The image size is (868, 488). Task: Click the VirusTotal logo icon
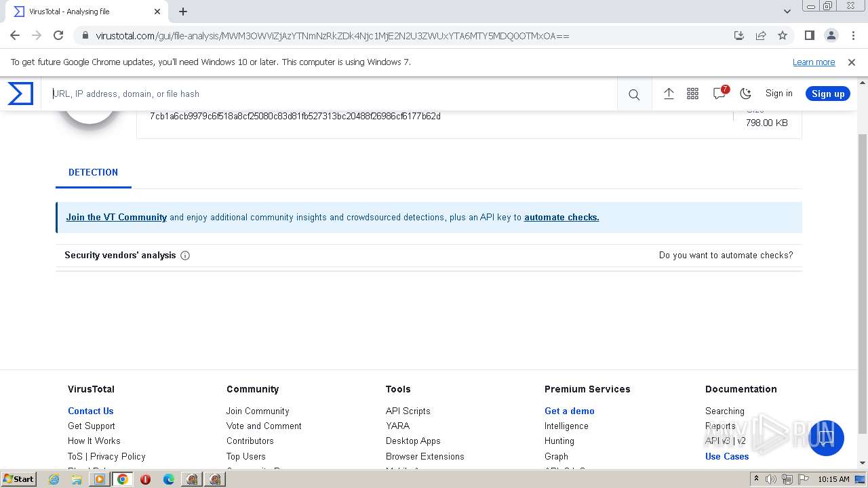point(20,94)
